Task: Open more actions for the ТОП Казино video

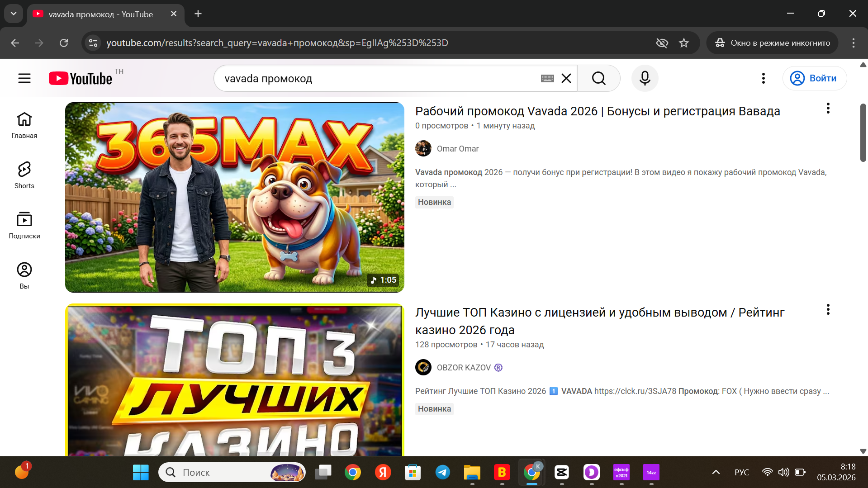Action: point(828,310)
